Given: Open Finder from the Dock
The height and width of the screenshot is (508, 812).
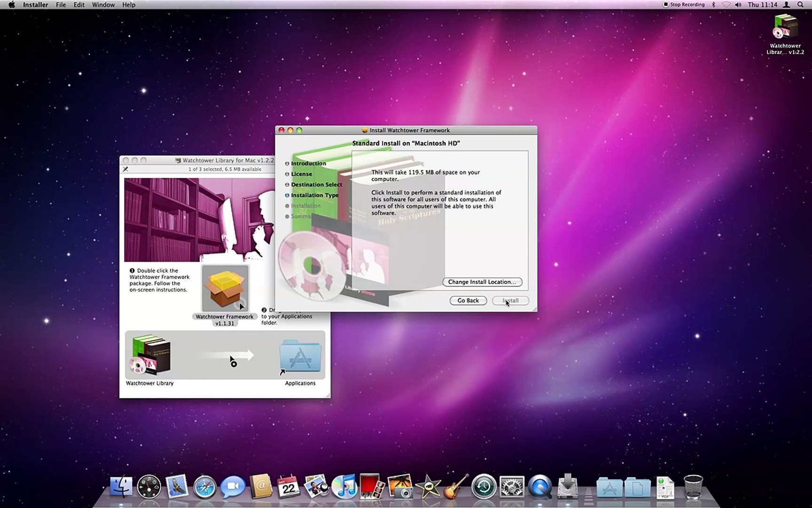Looking at the screenshot, I should pyautogui.click(x=121, y=487).
